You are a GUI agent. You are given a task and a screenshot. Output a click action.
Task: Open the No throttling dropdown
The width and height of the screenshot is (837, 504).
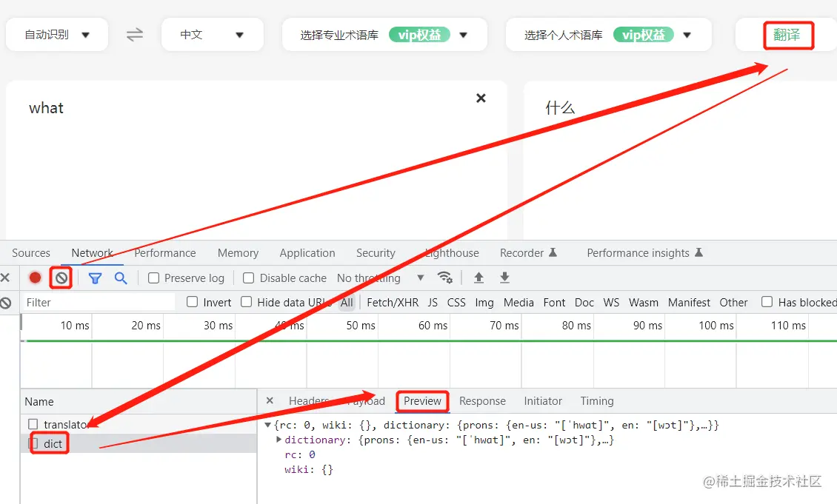pyautogui.click(x=380, y=278)
